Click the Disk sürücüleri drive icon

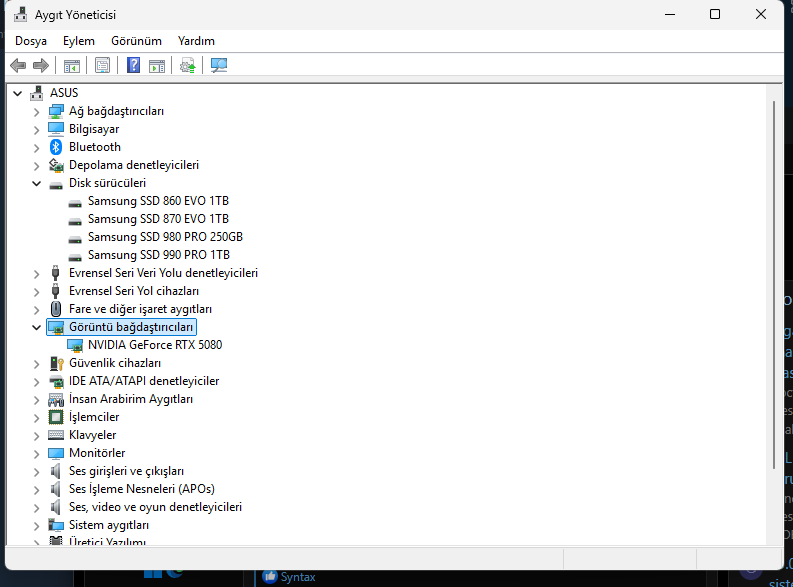click(56, 184)
